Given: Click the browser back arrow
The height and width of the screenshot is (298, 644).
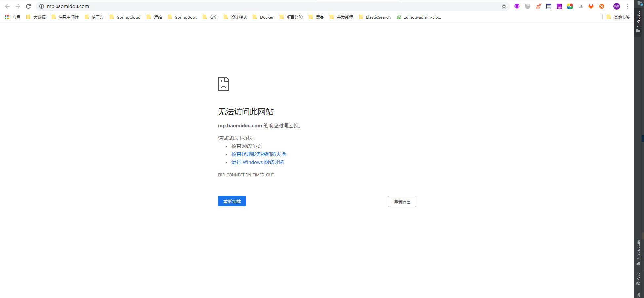Looking at the screenshot, I should pyautogui.click(x=7, y=6).
